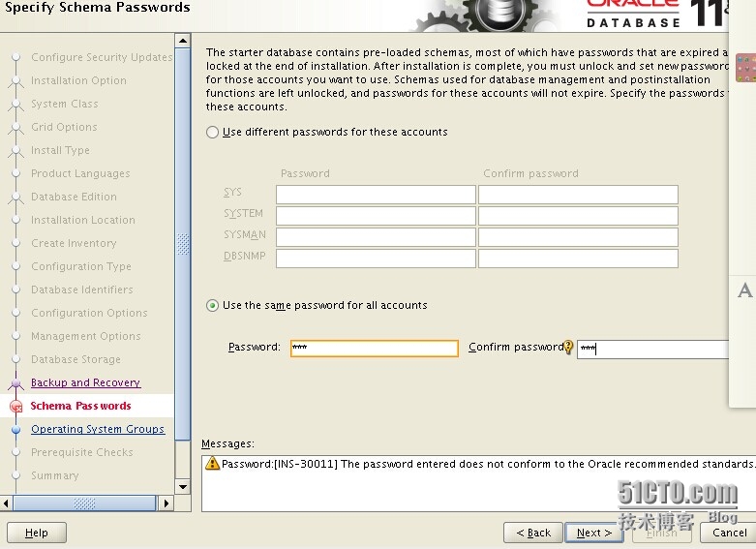The width and height of the screenshot is (756, 549).
Task: Click 'Configuration Type' step text
Action: point(81,266)
